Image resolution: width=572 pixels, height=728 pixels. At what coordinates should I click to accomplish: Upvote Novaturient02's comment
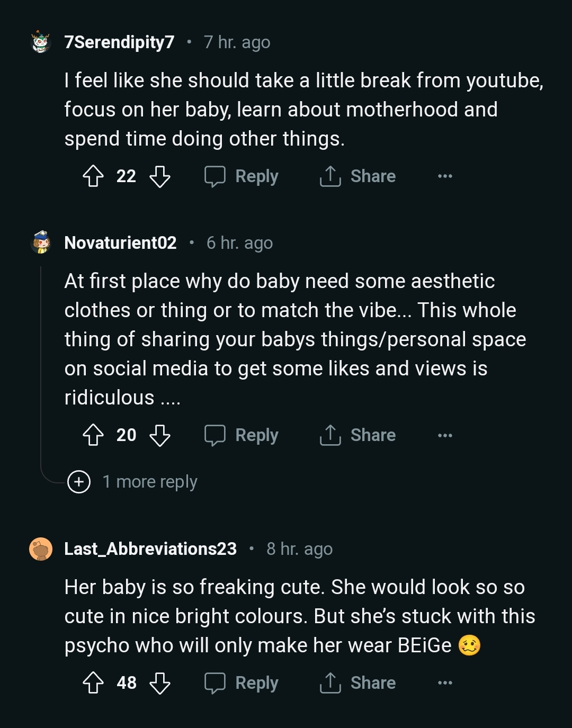(x=93, y=435)
